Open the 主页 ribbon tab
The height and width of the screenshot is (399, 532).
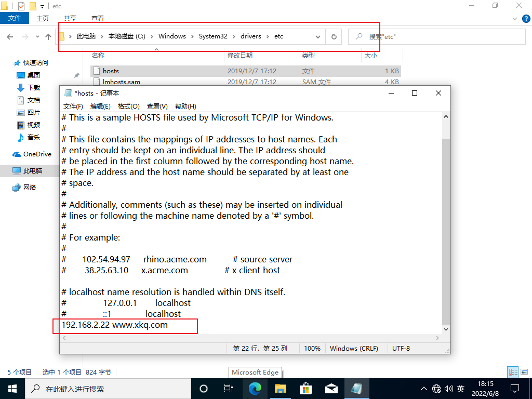pyautogui.click(x=43, y=19)
